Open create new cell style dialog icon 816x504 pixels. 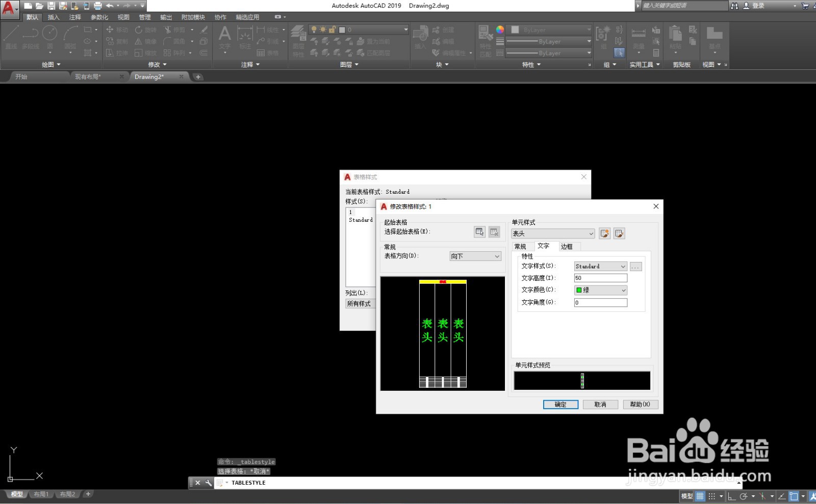tap(604, 233)
